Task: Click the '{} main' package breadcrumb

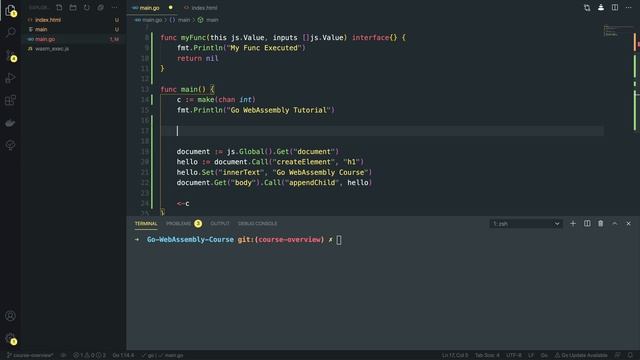Action: [180, 20]
